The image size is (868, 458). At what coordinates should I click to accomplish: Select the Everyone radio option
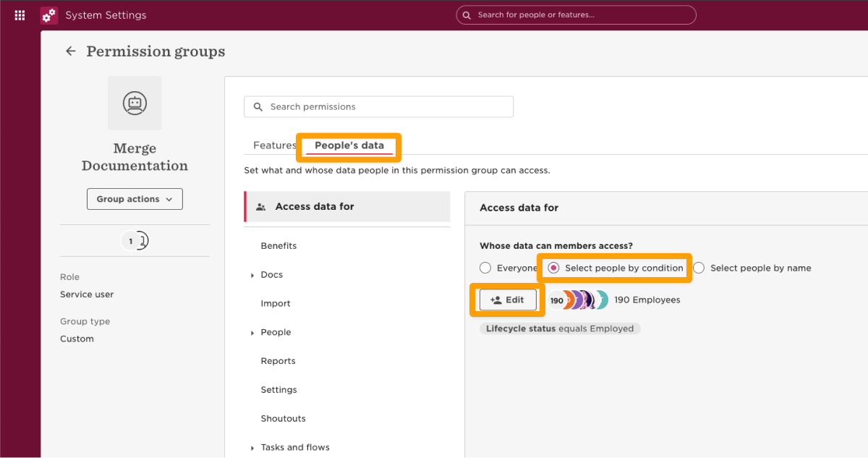coord(485,268)
